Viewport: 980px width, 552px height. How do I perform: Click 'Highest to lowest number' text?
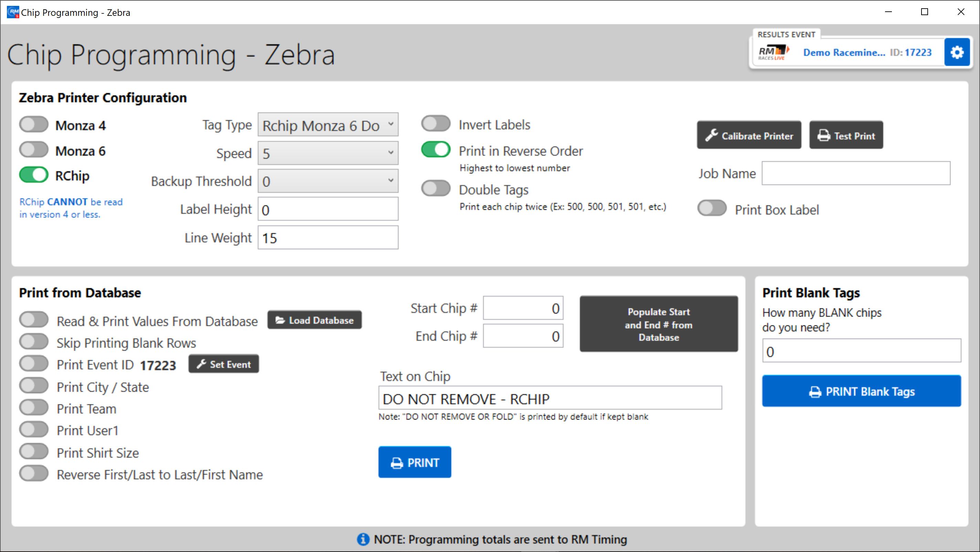[x=515, y=168]
